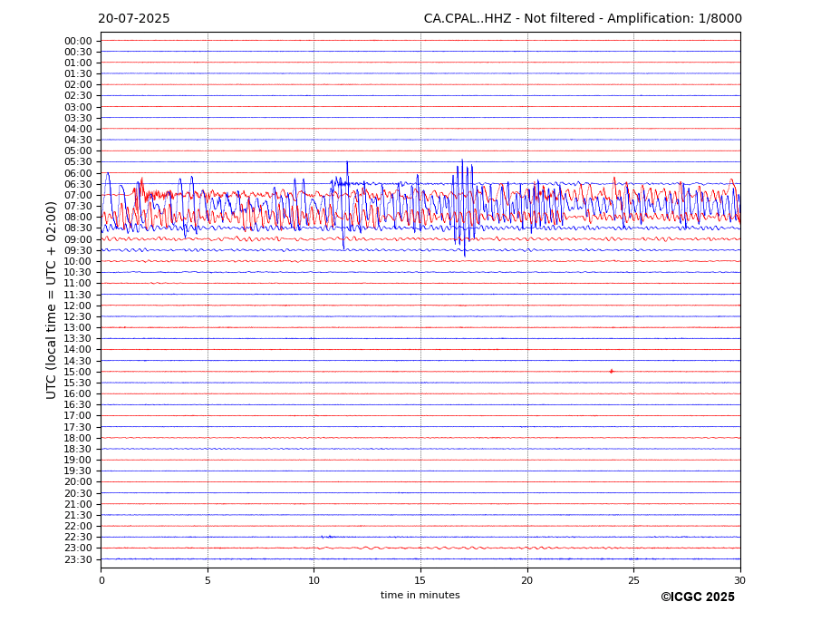Select the 01:00 time row label
The height and width of the screenshot is (631, 840).
(78, 63)
